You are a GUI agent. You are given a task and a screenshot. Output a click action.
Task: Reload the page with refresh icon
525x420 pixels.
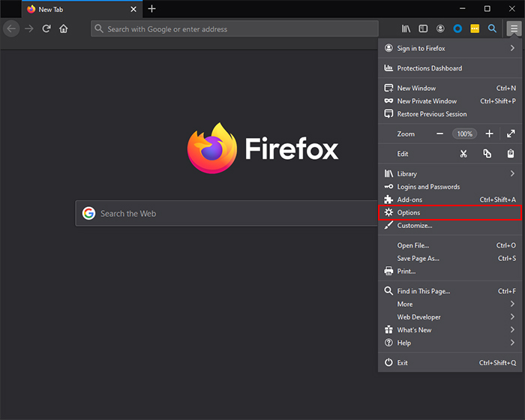pos(46,28)
